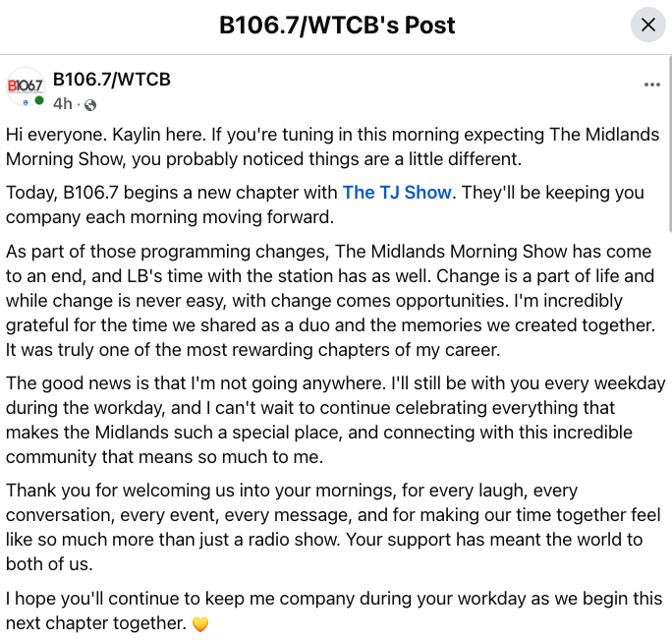Click the words "both of us."
This screenshot has height=640, width=672.
[x=49, y=564]
